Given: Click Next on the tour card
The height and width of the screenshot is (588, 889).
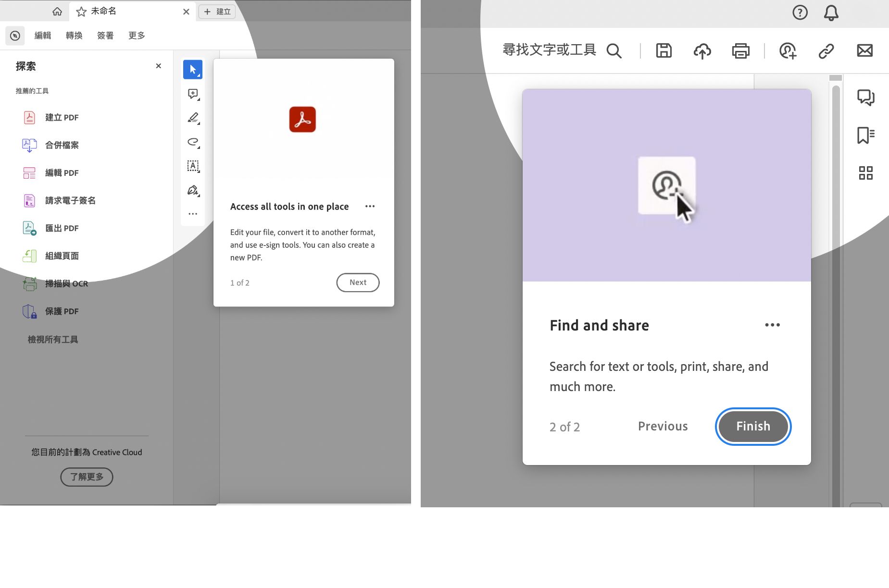Looking at the screenshot, I should 358,282.
